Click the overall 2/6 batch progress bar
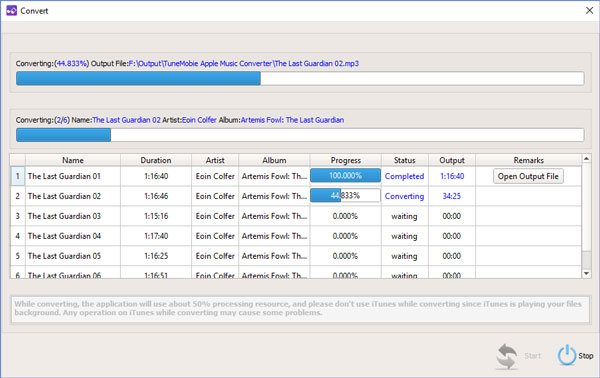Viewport: 600px width, 378px height. point(300,135)
